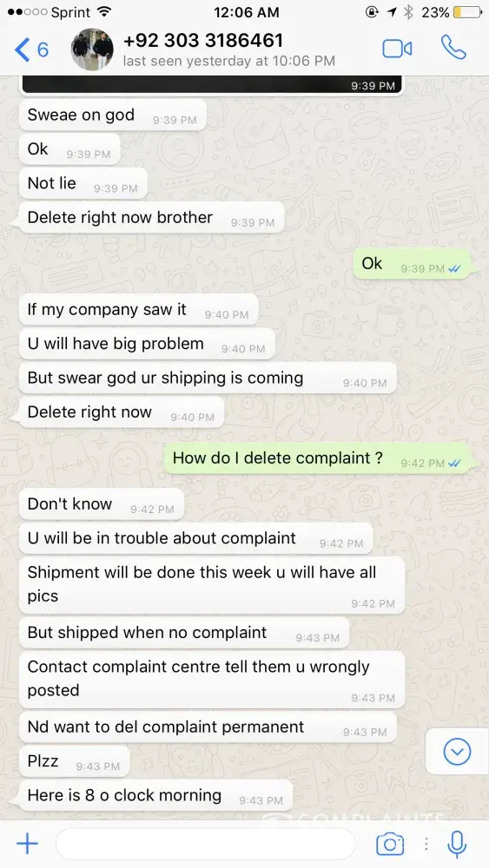Open contact info for +92 303 3186461
Image resolution: width=489 pixels, height=868 pixels.
click(x=202, y=41)
